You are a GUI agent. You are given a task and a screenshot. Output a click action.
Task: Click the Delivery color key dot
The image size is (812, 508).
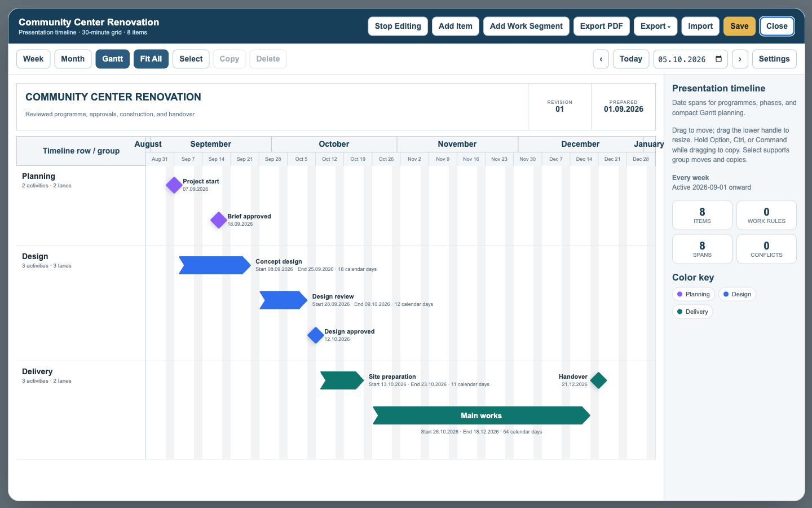click(x=679, y=312)
